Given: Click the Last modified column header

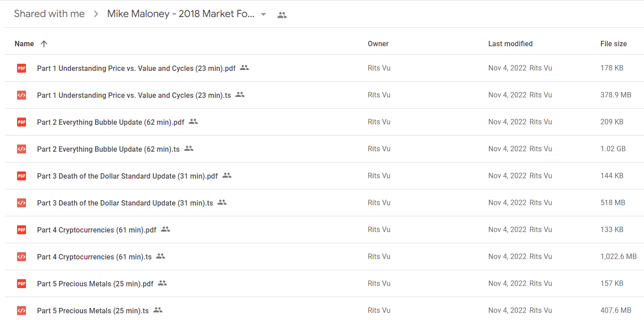Looking at the screenshot, I should 510,44.
